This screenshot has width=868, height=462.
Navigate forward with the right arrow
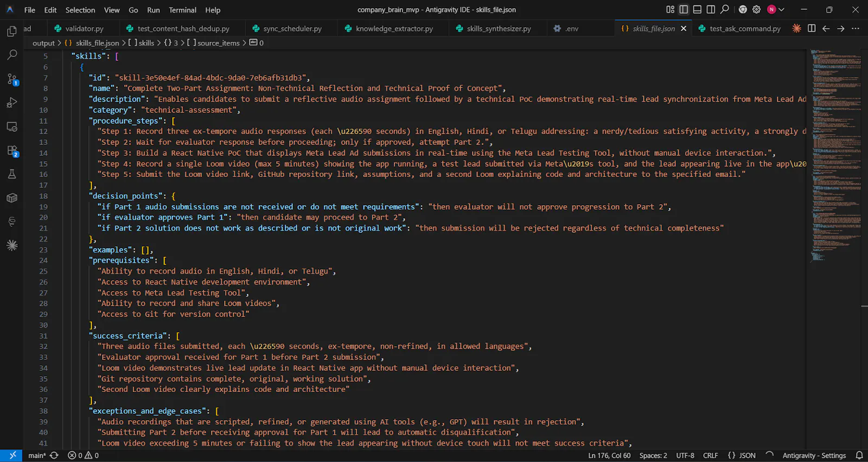(x=840, y=28)
